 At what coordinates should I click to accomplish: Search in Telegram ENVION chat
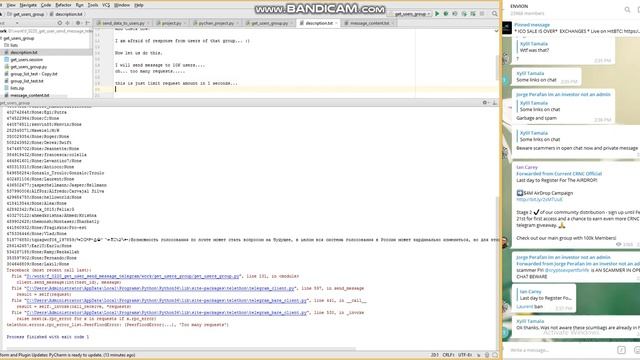[x=627, y=9]
